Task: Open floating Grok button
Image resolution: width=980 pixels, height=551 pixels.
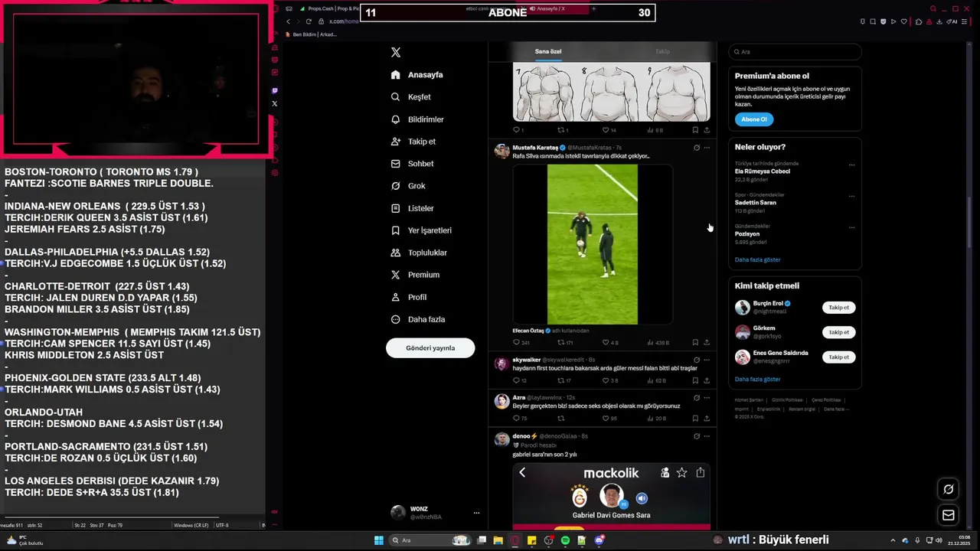Action: tap(948, 490)
